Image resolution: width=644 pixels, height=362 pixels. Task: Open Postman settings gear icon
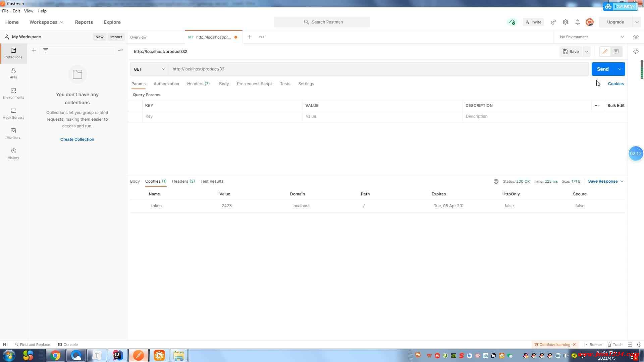coord(566,22)
